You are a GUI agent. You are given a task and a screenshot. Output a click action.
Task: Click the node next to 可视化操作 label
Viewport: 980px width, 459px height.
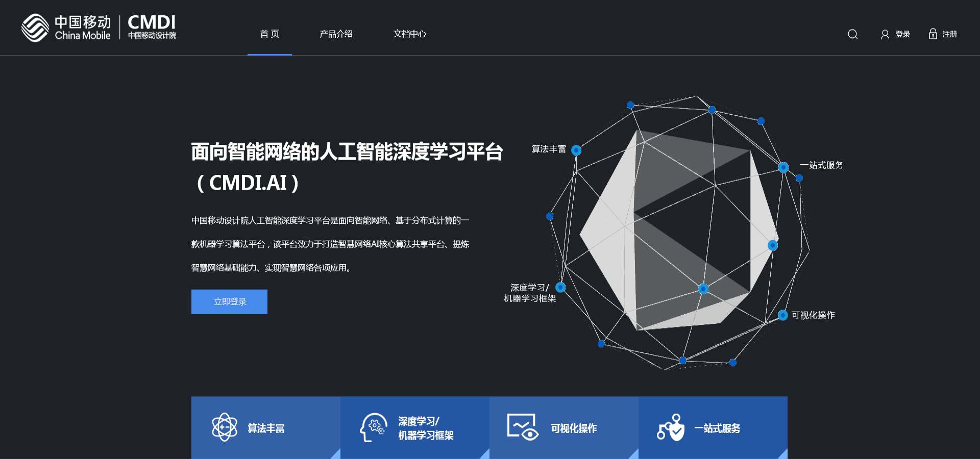(783, 315)
